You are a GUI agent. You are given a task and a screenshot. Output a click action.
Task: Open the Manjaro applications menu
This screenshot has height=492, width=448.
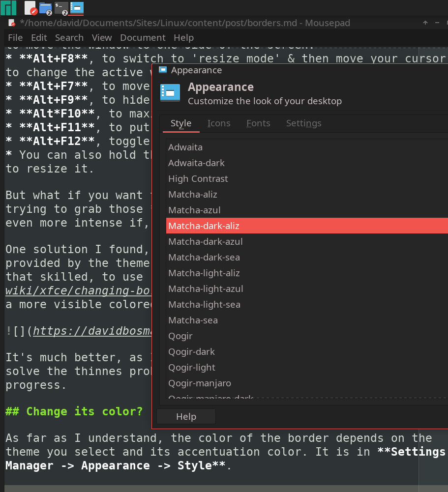[9, 8]
